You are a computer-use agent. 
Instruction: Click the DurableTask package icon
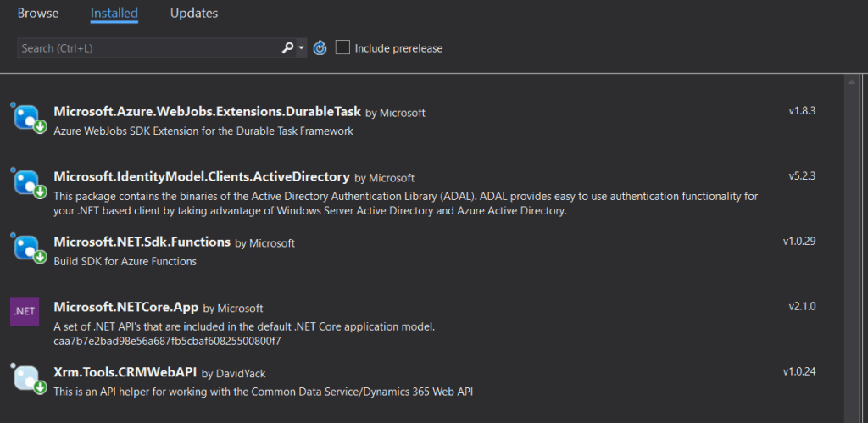point(28,118)
